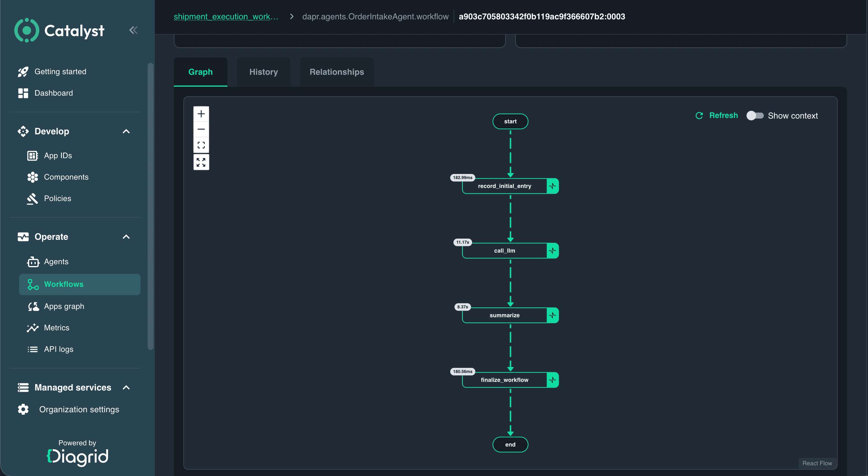
Task: Collapse the sidebar with double-chevron icon
Action: [133, 30]
